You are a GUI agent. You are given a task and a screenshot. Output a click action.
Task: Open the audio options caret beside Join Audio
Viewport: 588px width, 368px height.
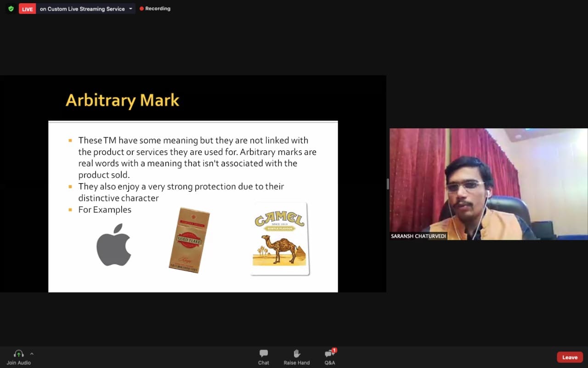pos(32,354)
